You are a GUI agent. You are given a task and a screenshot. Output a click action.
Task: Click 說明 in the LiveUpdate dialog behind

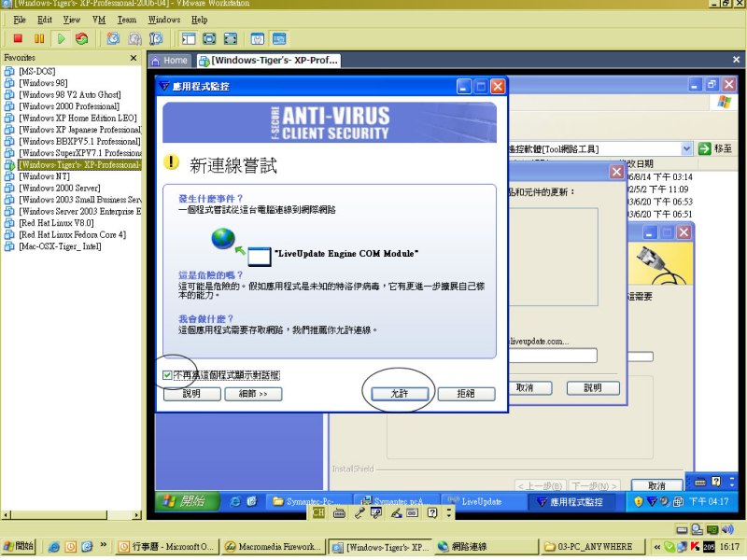click(593, 387)
